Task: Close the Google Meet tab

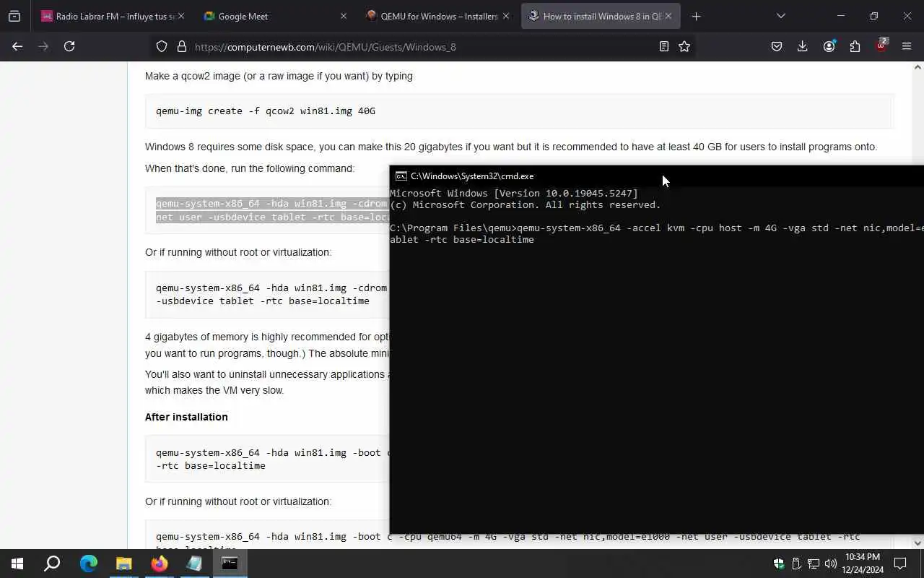Action: (x=344, y=16)
